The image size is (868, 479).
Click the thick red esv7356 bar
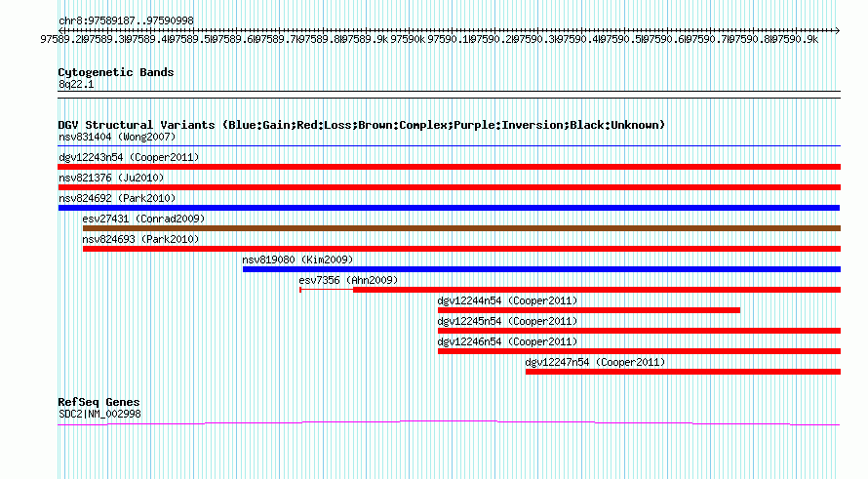597,290
